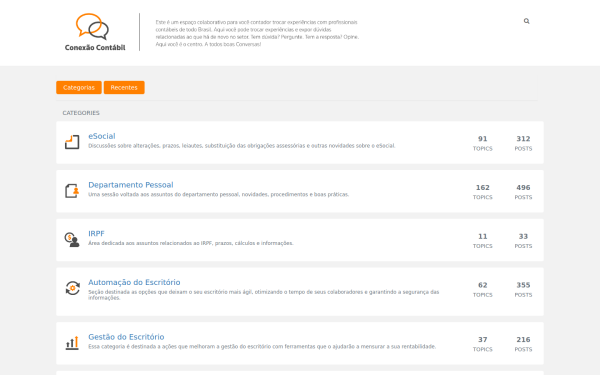Click the 216 posts count
Viewport: 600px width, 375px height.
[x=523, y=340]
